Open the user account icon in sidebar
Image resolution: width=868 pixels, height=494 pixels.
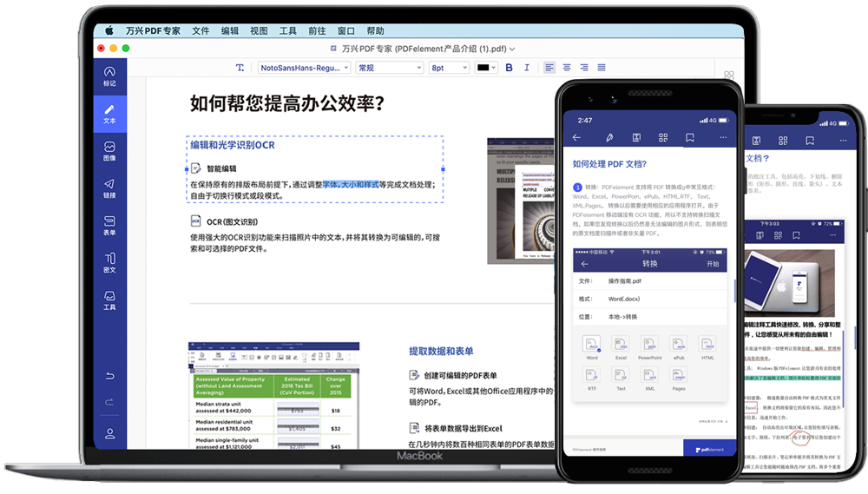pyautogui.click(x=109, y=433)
